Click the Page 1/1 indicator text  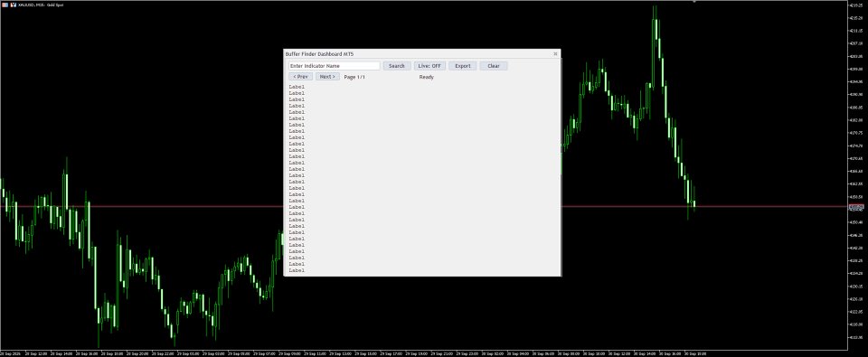[354, 77]
